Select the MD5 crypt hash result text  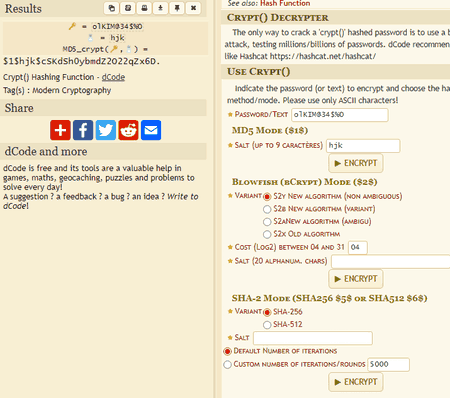[82, 61]
